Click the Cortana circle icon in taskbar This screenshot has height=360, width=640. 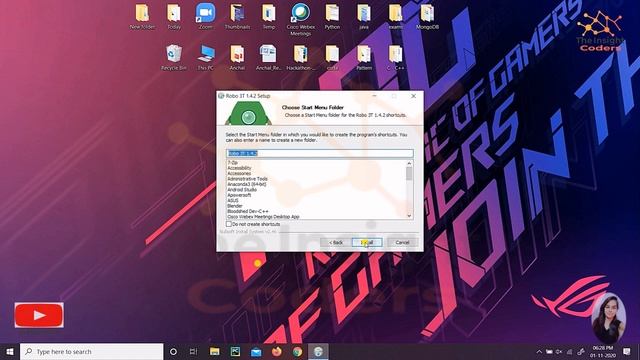point(173,351)
